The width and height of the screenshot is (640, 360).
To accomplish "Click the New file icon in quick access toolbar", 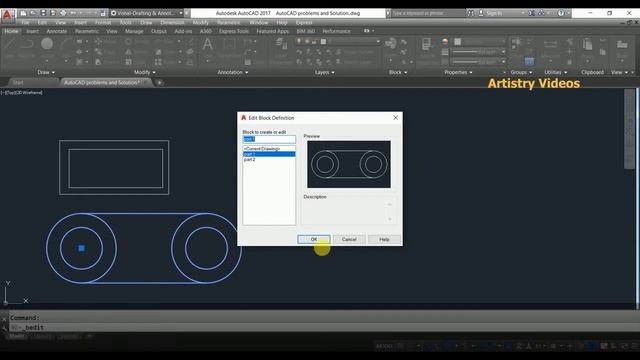I will coord(23,13).
